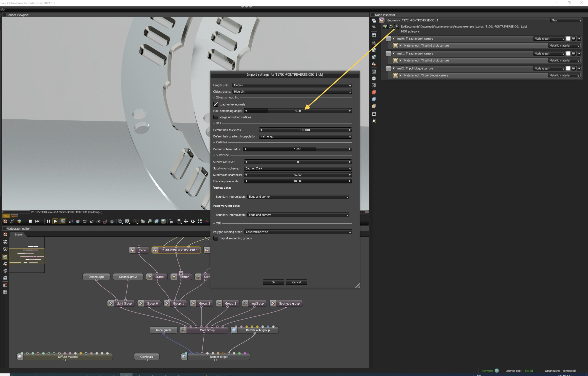Viewport: 588px width, 376px height.
Task: Click the clock icon in inspector sidebar
Action: coord(374,78)
